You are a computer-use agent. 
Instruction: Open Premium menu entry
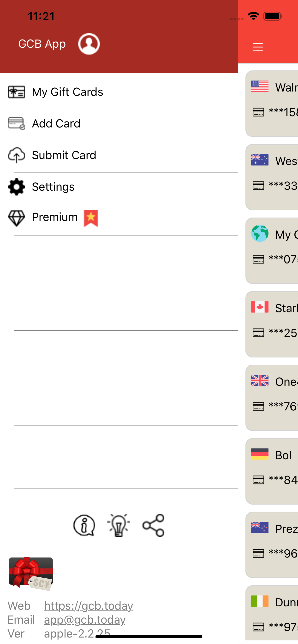pyautogui.click(x=119, y=218)
